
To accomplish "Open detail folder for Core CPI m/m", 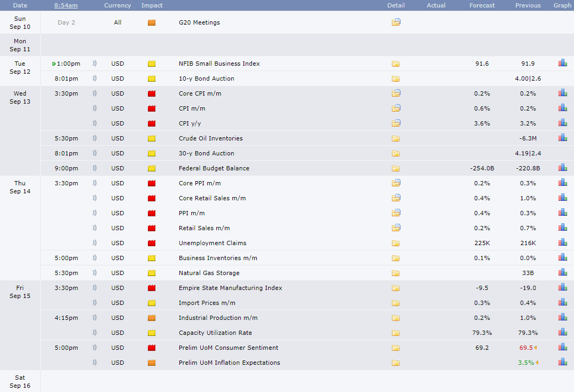I will [x=396, y=93].
